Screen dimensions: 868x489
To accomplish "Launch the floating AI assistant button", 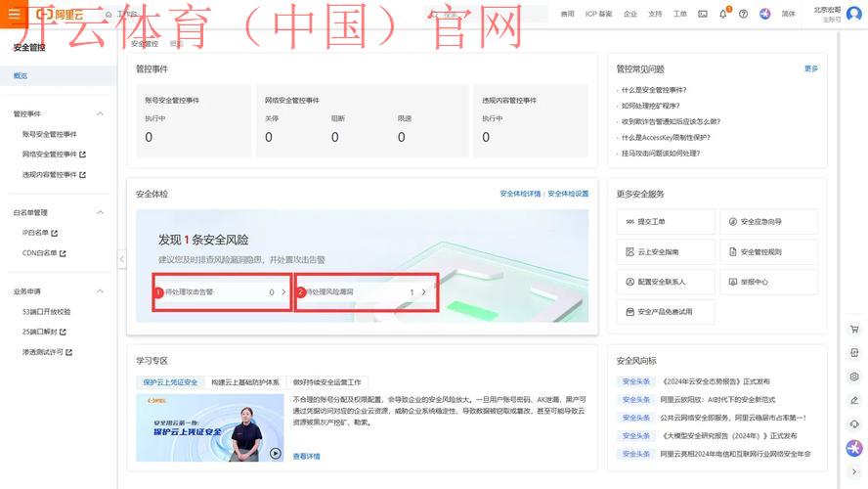I will [x=854, y=448].
